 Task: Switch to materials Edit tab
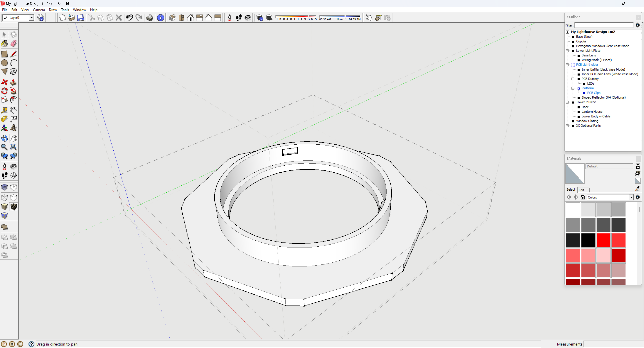click(x=581, y=190)
